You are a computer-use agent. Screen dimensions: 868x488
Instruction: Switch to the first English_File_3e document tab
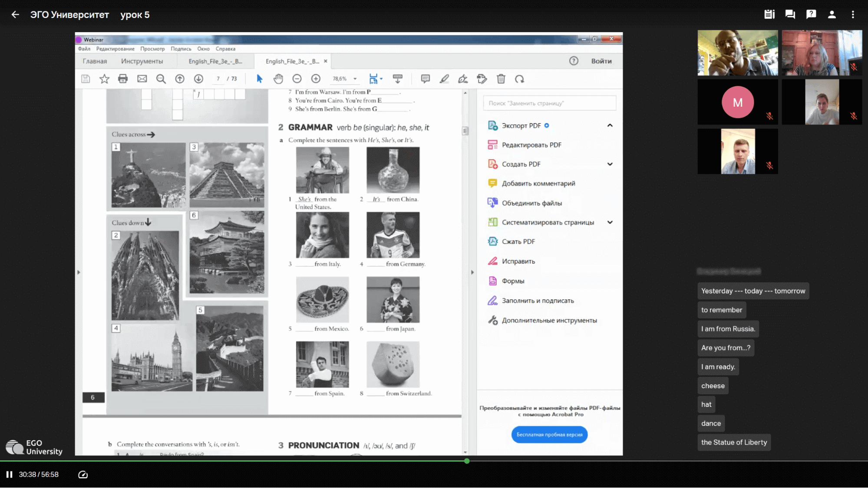(215, 61)
